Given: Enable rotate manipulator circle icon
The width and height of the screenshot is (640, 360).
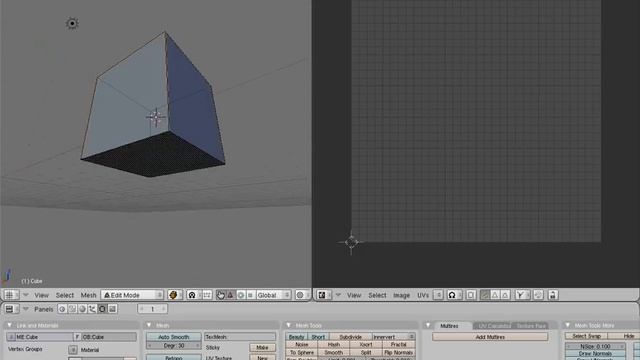Looking at the screenshot, I should click(x=241, y=295).
